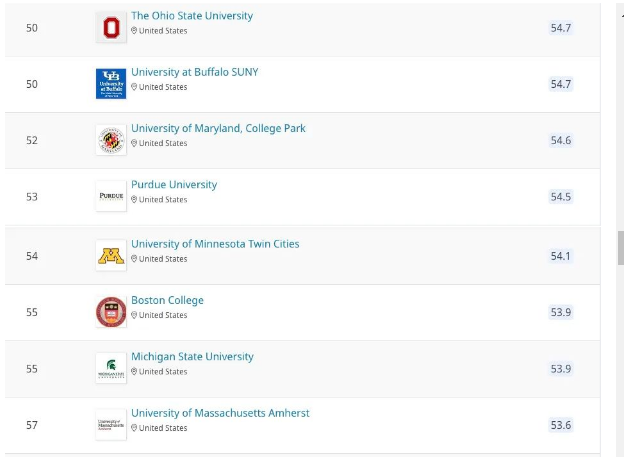624x457 pixels.
Task: Click location pin icon under Boston College
Action: [x=134, y=315]
